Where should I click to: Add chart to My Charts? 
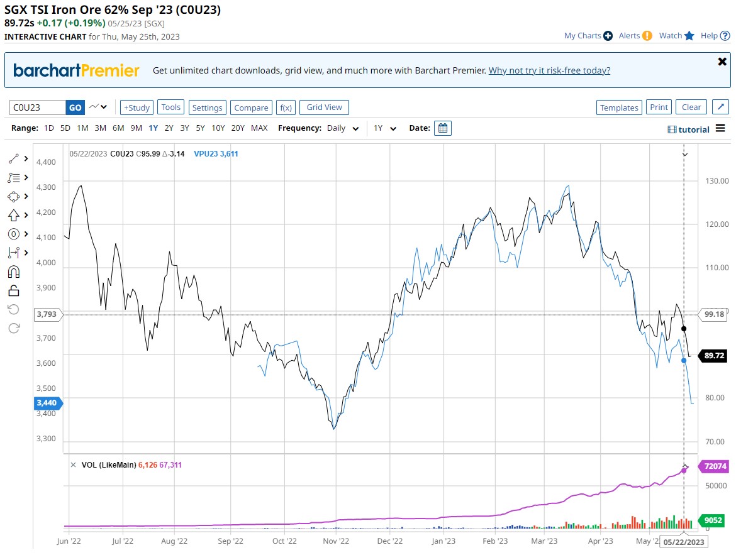[x=608, y=36]
